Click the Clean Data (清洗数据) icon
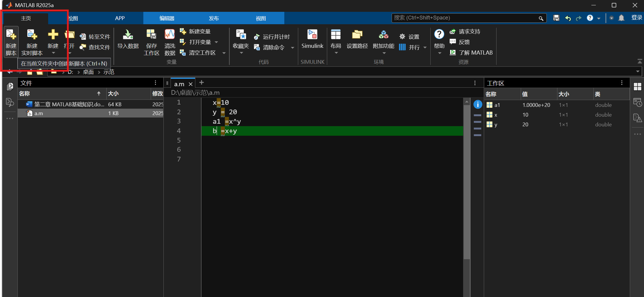 click(170, 35)
